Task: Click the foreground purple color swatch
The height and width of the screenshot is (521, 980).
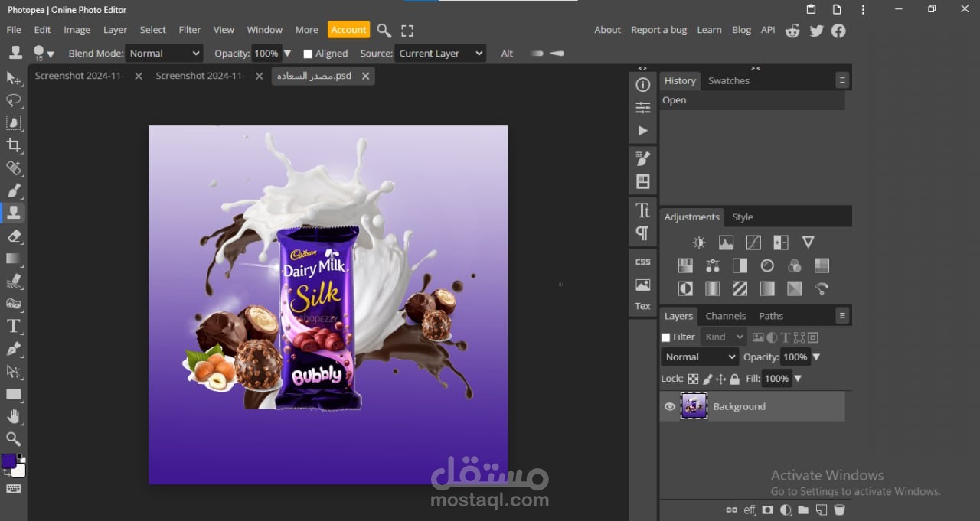Action: 9,461
